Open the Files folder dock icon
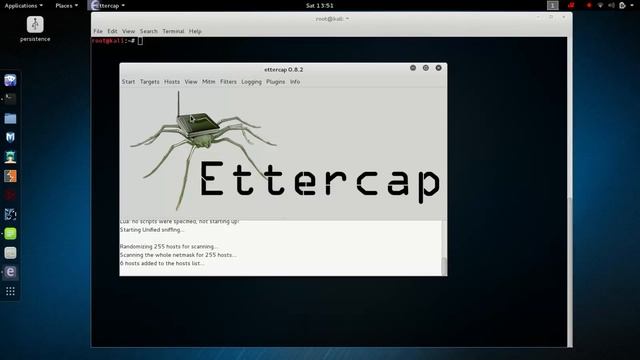The width and height of the screenshot is (640, 360). 10,118
